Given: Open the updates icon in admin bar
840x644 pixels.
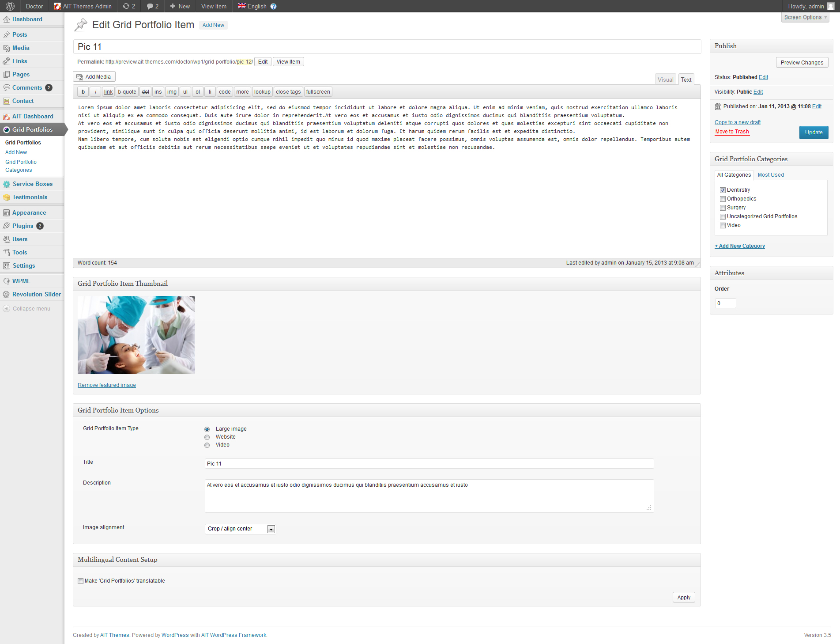Looking at the screenshot, I should (127, 6).
